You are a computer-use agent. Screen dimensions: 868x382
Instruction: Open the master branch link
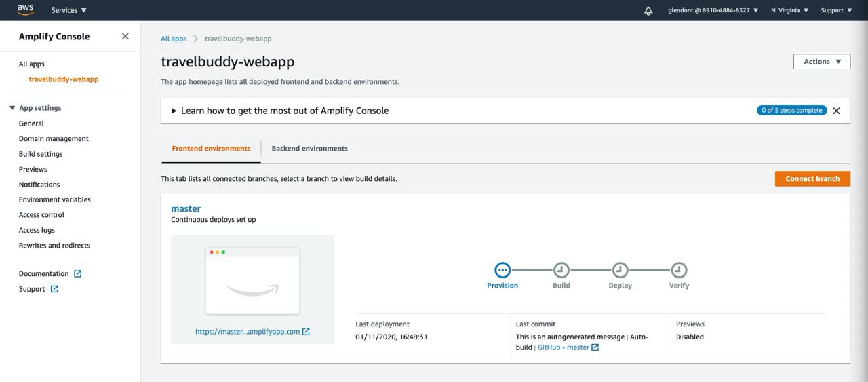pyautogui.click(x=186, y=208)
